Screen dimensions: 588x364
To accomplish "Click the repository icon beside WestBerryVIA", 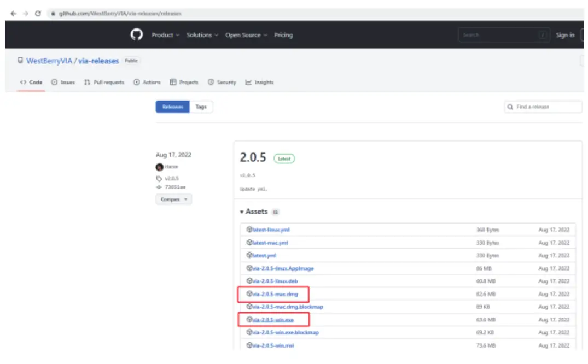I will coord(20,61).
